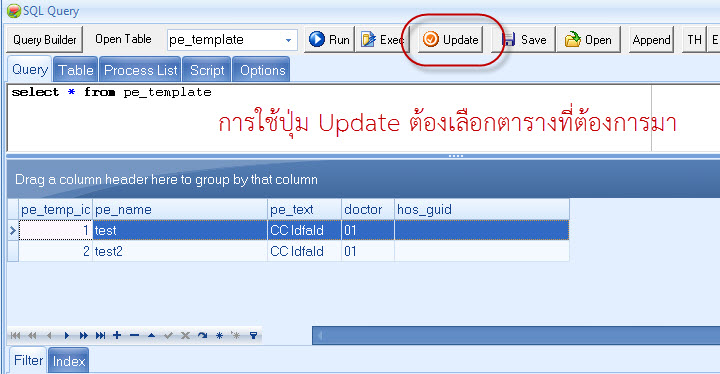Click doctor cell '01' in test row
This screenshot has height=374, width=720.
pos(368,230)
